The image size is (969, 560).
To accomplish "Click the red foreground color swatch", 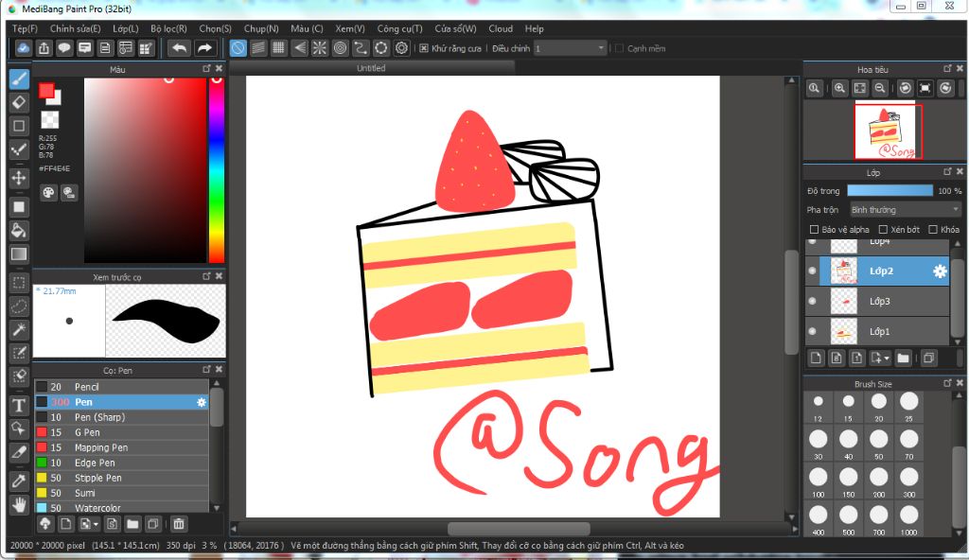I will pyautogui.click(x=46, y=91).
